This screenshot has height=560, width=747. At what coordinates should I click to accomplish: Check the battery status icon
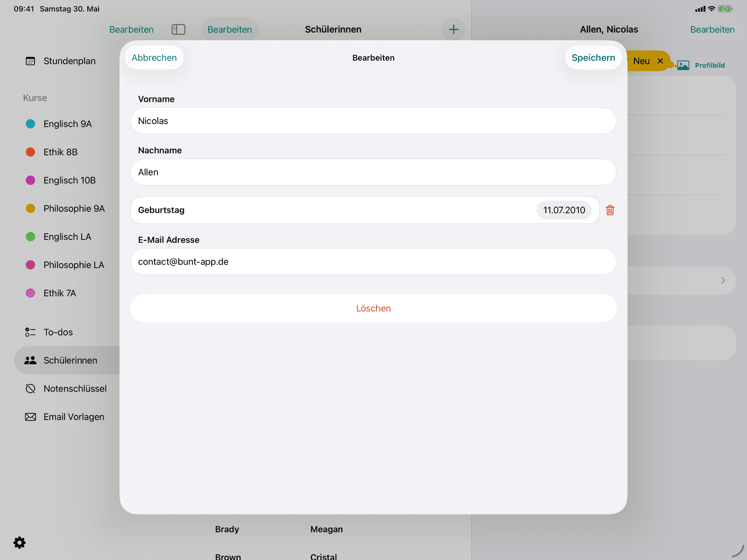(725, 9)
